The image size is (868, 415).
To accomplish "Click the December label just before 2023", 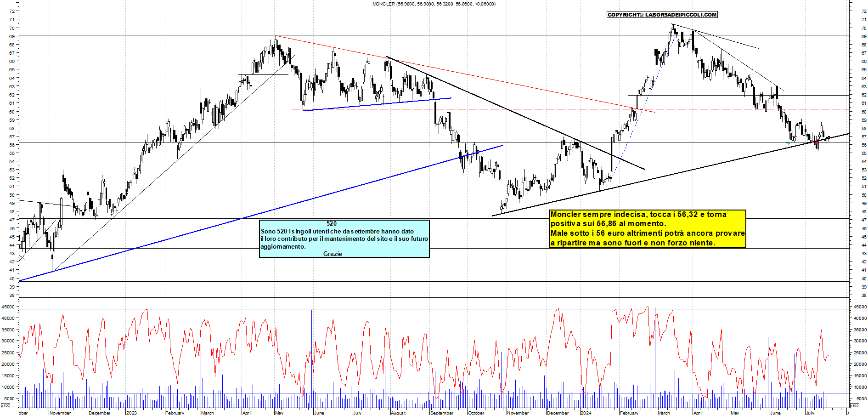I will click(x=99, y=413).
